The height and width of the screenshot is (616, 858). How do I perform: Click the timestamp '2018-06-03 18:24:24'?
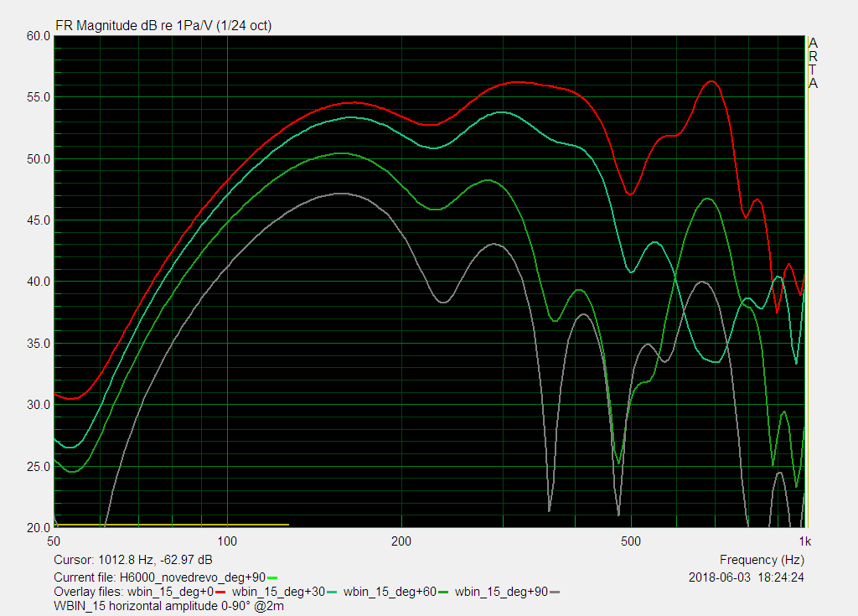tap(747, 577)
